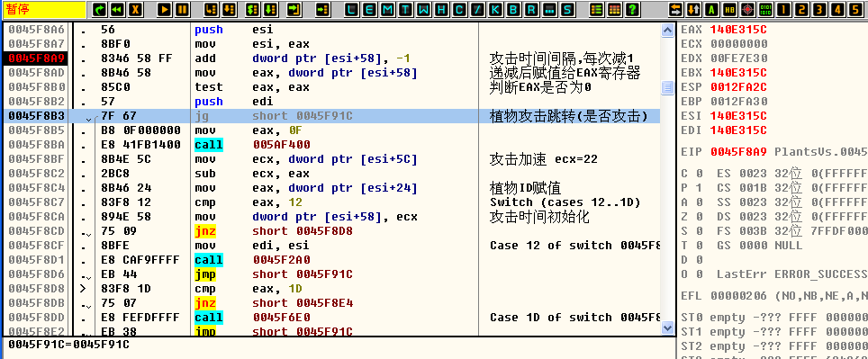Open Appearance options grid icon

614,9
